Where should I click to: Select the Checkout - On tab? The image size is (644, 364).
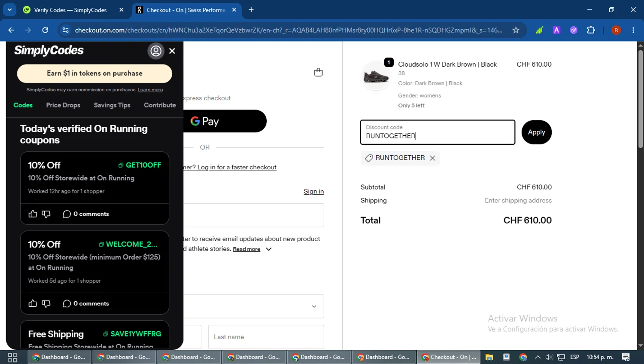(187, 10)
